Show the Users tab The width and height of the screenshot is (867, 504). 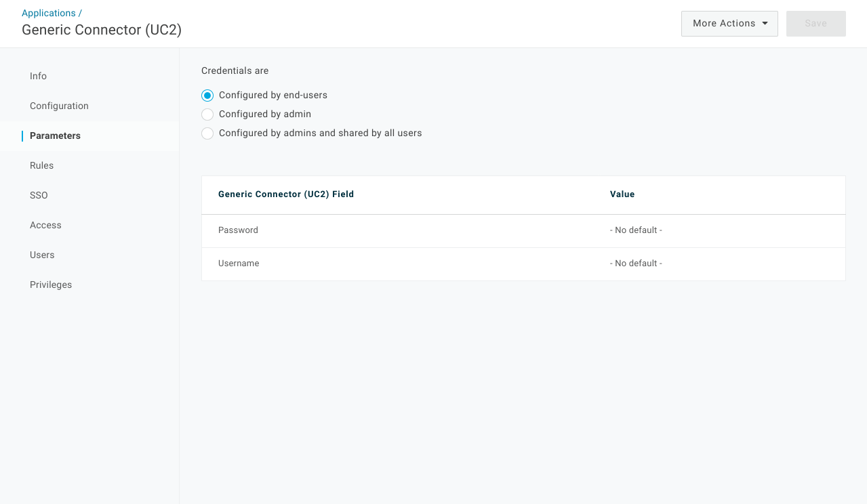click(42, 255)
